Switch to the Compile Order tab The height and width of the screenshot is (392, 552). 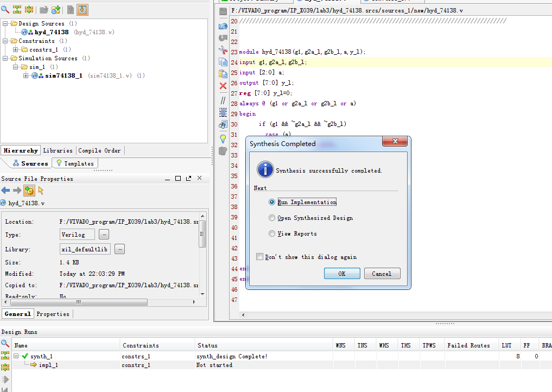pyautogui.click(x=100, y=150)
